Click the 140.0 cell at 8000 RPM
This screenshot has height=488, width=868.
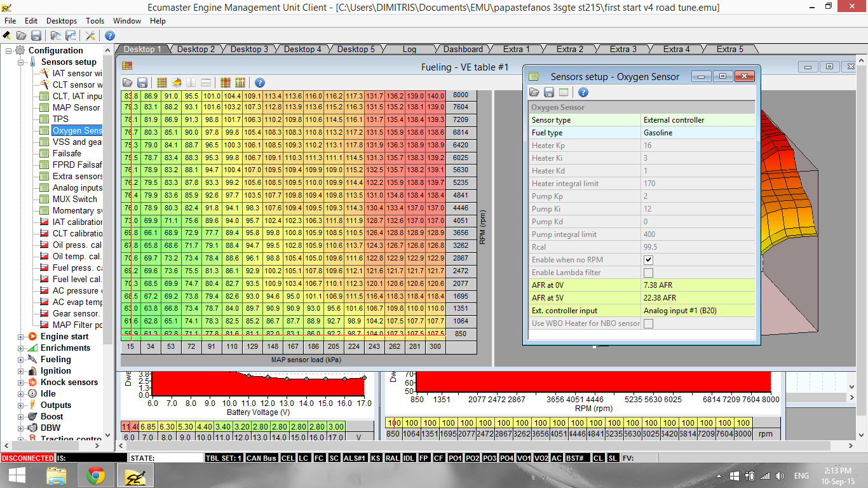pyautogui.click(x=435, y=95)
